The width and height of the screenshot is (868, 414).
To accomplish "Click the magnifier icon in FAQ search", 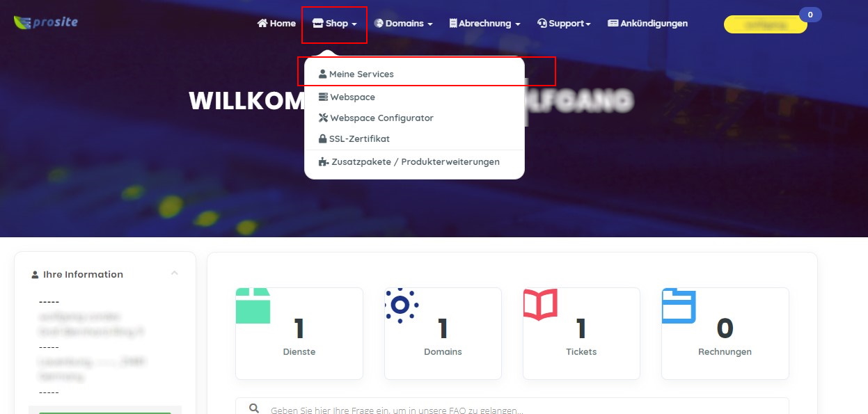I will (254, 409).
